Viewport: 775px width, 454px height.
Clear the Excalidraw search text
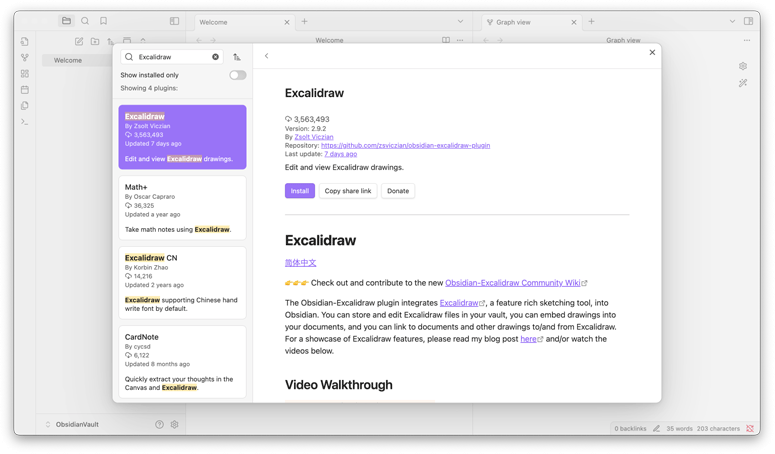point(215,57)
